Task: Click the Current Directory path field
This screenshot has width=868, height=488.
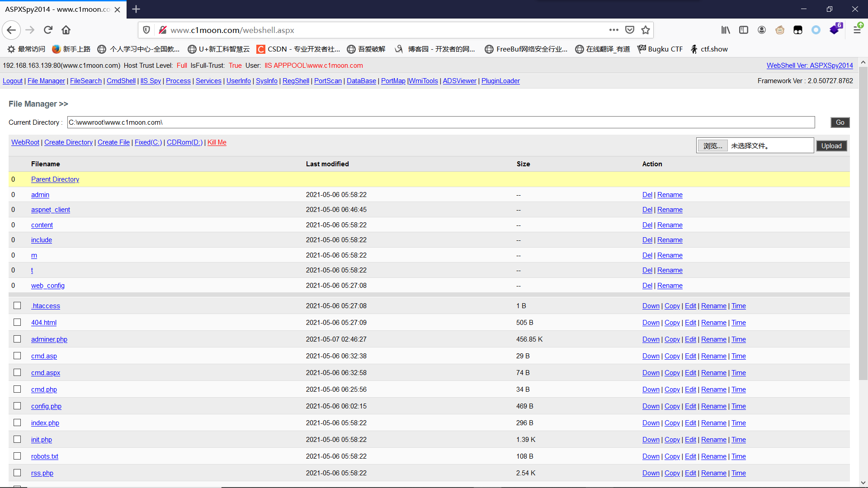Action: click(441, 122)
